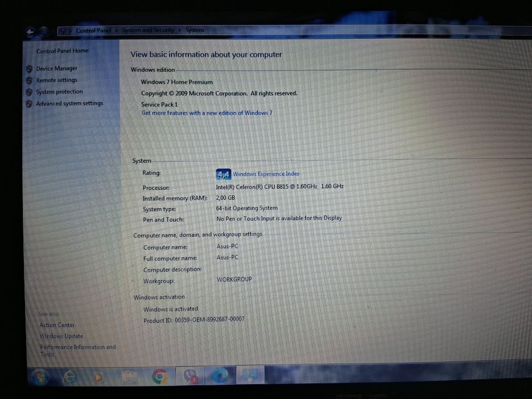The width and height of the screenshot is (532, 399).
Task: Open Performance Information and Tools
Action: [x=78, y=351]
